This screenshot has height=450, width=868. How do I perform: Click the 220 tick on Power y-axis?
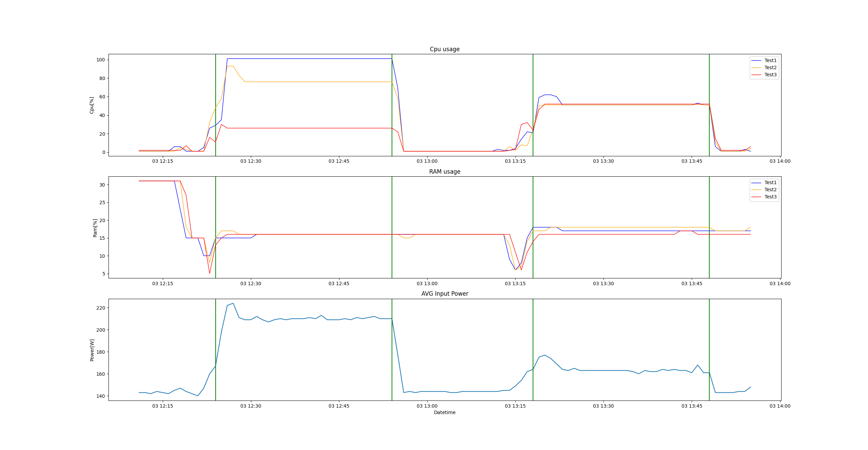(x=101, y=308)
